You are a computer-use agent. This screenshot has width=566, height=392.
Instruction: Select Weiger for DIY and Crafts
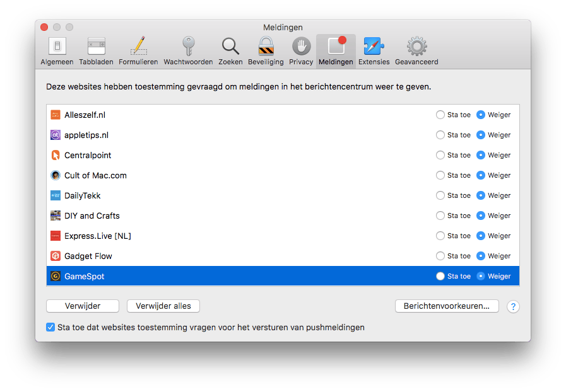pyautogui.click(x=480, y=216)
